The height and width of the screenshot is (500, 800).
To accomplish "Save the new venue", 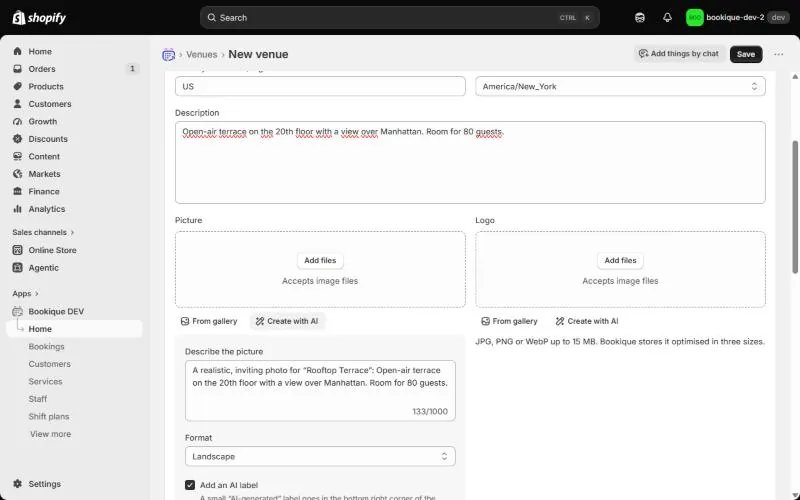I will 746,54.
